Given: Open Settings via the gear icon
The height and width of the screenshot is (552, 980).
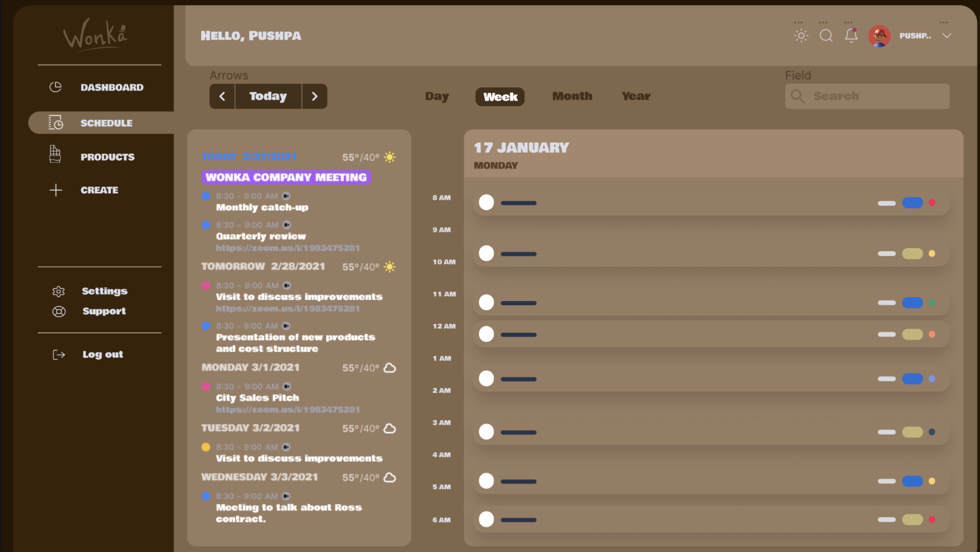Looking at the screenshot, I should coord(59,291).
